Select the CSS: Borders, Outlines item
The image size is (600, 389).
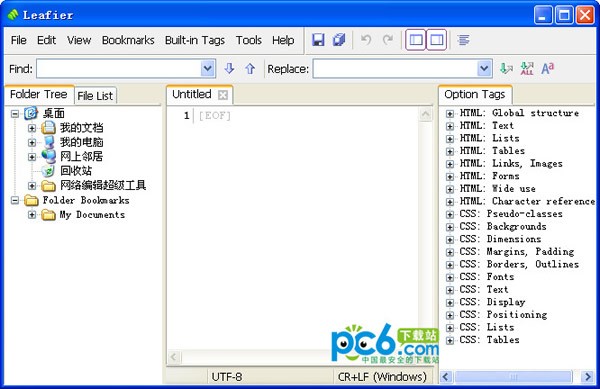(519, 264)
